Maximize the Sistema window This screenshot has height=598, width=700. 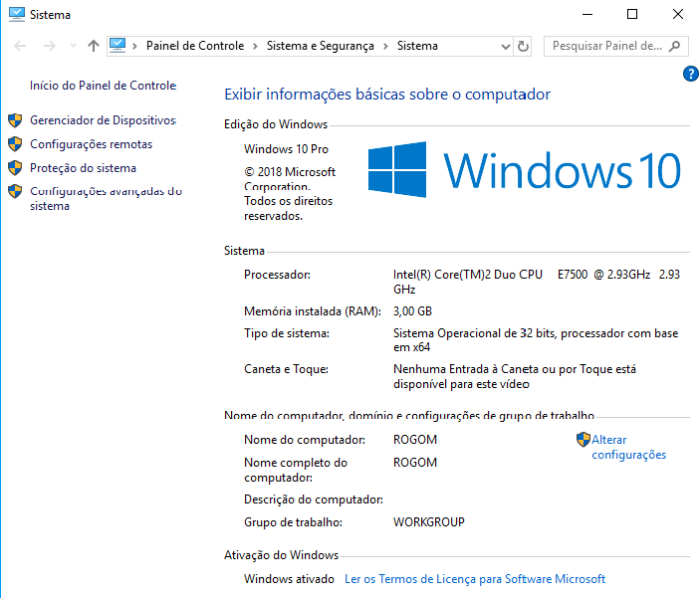click(632, 14)
